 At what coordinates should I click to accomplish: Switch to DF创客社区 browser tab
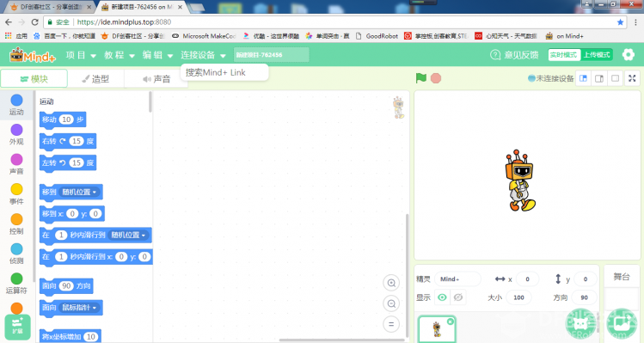pyautogui.click(x=49, y=7)
